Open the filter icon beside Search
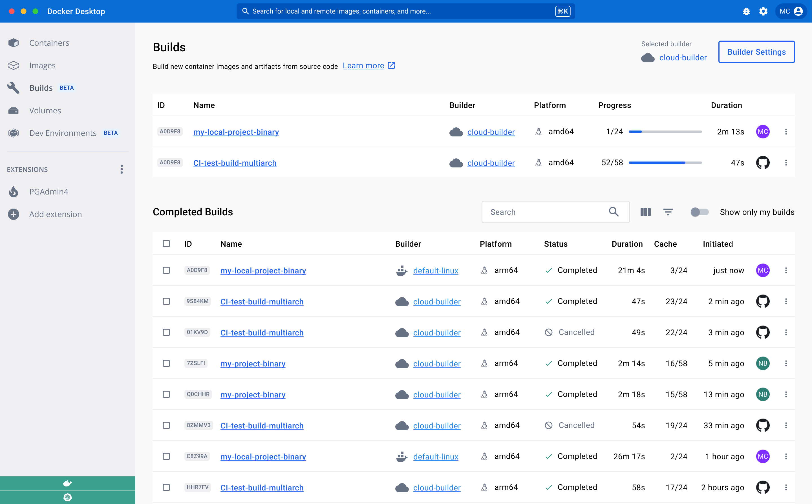Image resolution: width=812 pixels, height=504 pixels. (x=668, y=212)
